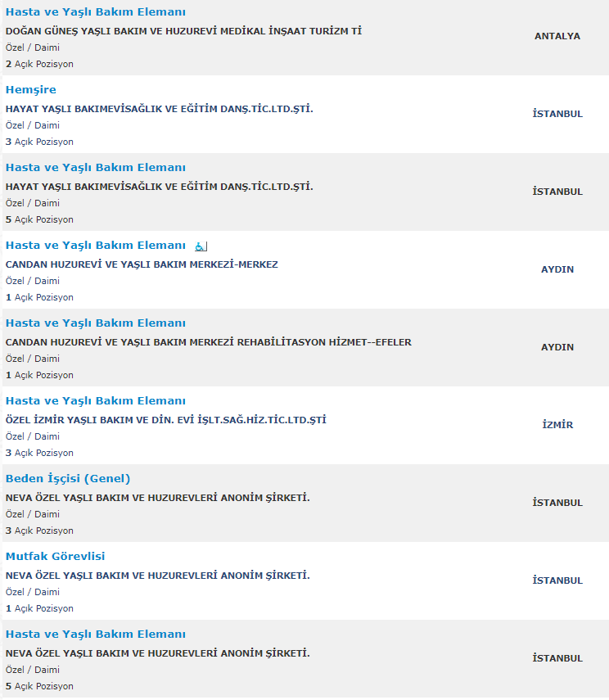Open the Beden İşçisi (Genel) listing

(68, 479)
